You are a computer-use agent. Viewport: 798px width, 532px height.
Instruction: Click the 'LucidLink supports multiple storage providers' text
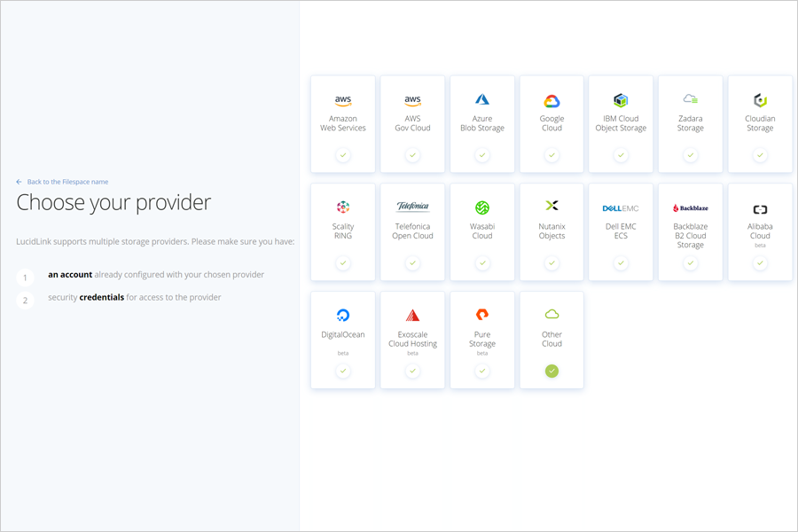[155, 242]
